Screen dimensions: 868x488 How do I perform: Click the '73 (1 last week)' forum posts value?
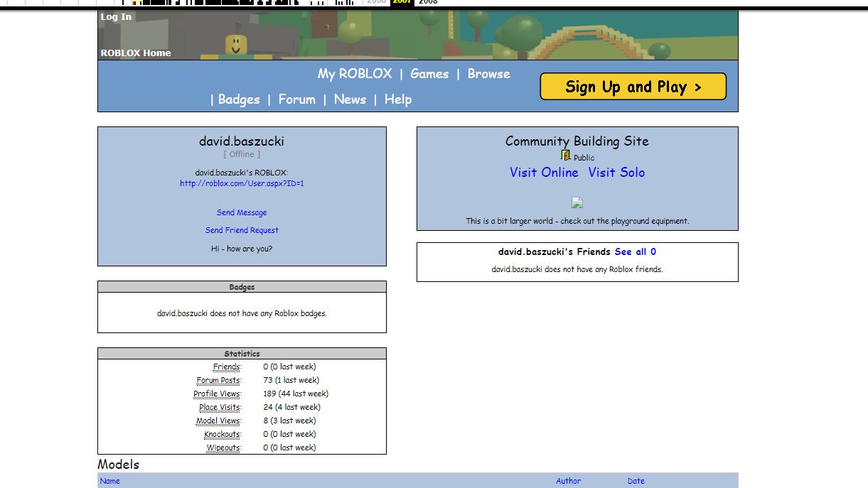pyautogui.click(x=291, y=381)
